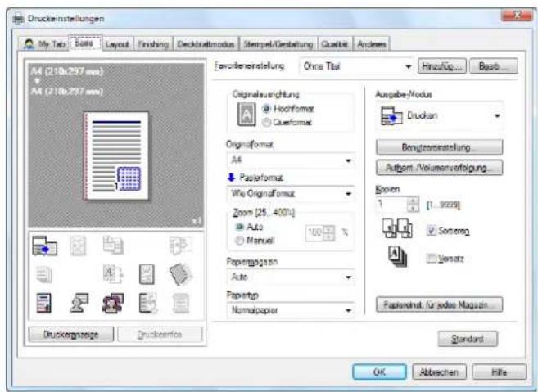The width and height of the screenshot is (538, 392).
Task: Click the greyed booklet fold icon
Action: click(179, 245)
